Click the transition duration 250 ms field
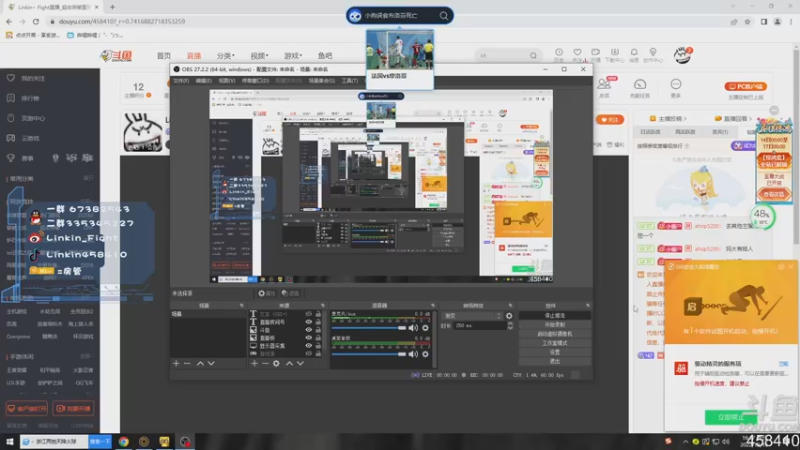The width and height of the screenshot is (800, 450). coord(480,326)
